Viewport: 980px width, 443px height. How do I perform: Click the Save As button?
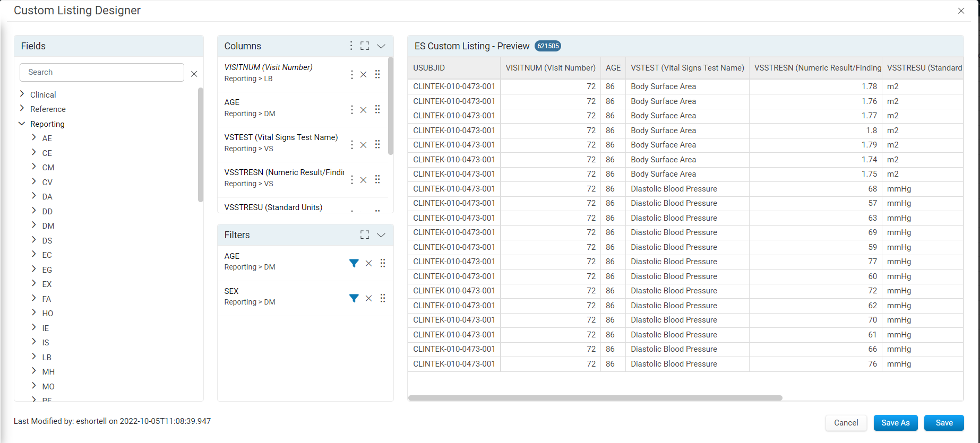click(896, 423)
